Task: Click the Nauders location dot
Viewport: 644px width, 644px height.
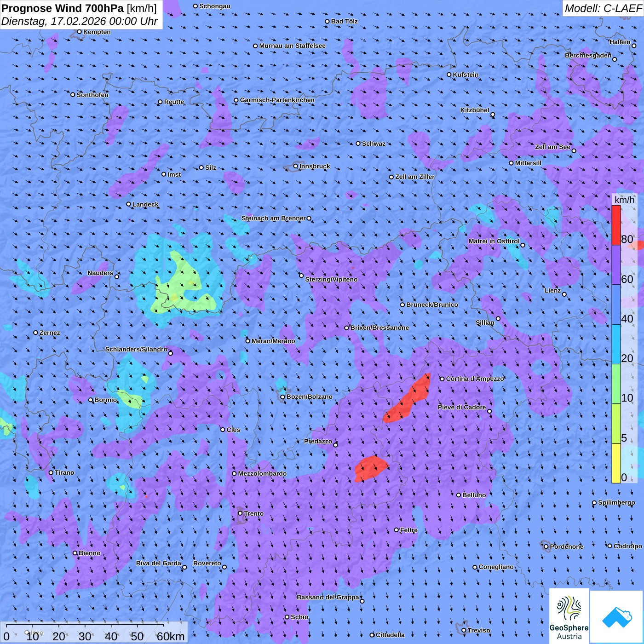Action: 117,276
